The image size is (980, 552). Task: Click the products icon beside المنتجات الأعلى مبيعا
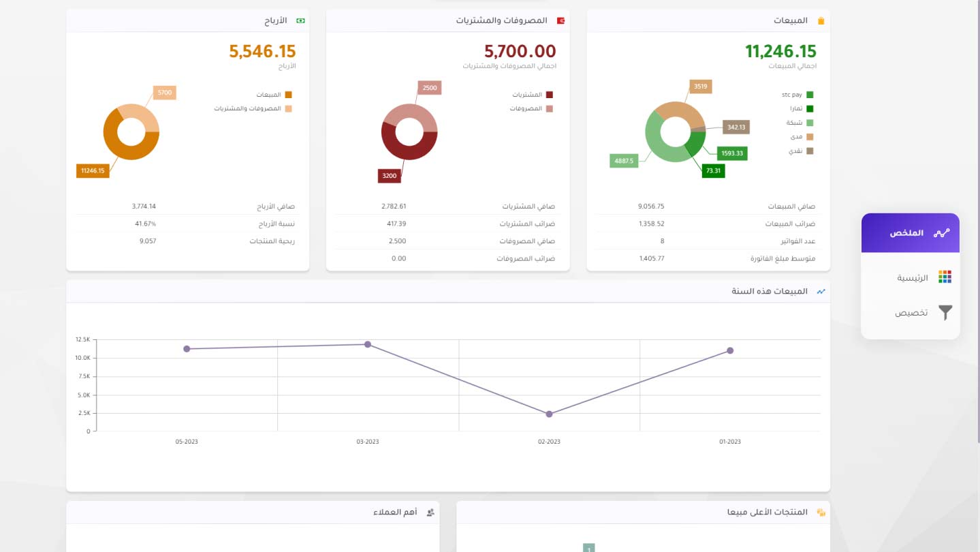[821, 512]
